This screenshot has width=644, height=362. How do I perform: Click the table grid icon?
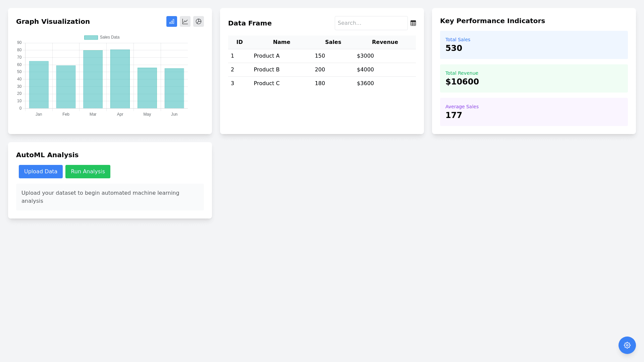point(413,23)
